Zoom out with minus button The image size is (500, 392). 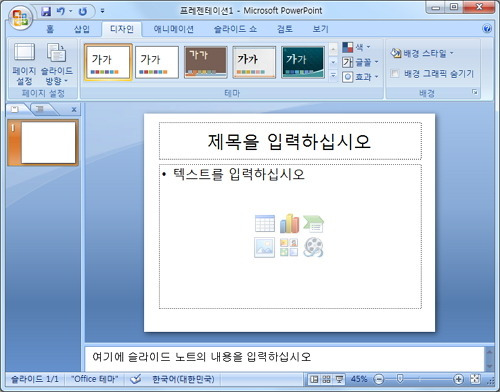point(379,379)
